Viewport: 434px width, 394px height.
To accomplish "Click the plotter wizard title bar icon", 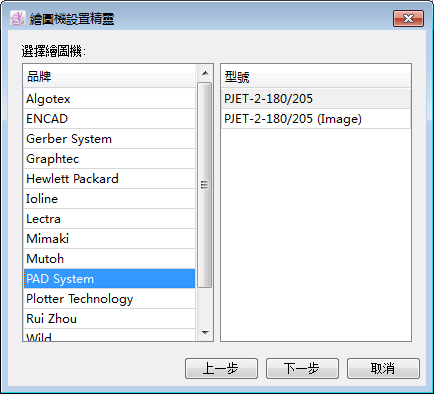I will [x=17, y=18].
